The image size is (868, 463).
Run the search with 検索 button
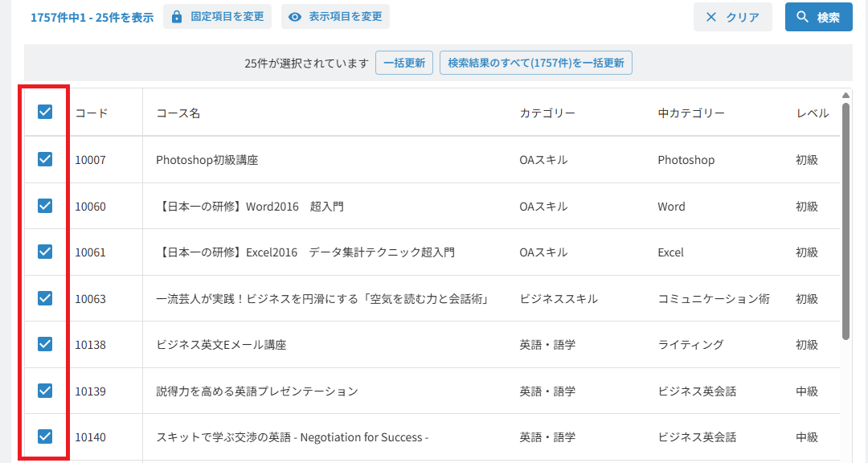click(x=819, y=17)
